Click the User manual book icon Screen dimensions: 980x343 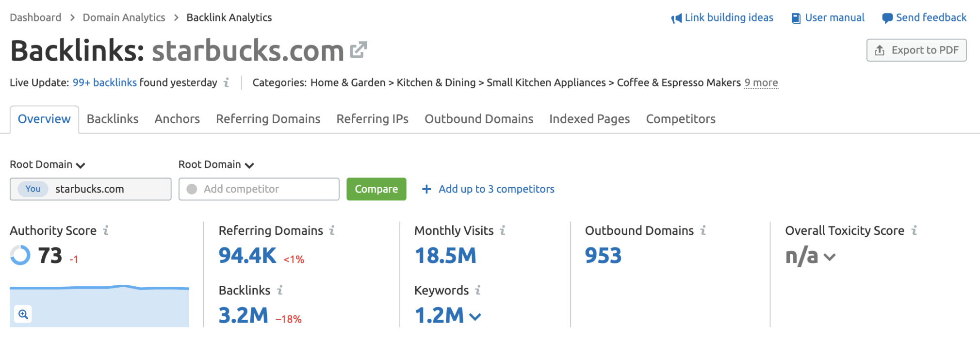796,18
